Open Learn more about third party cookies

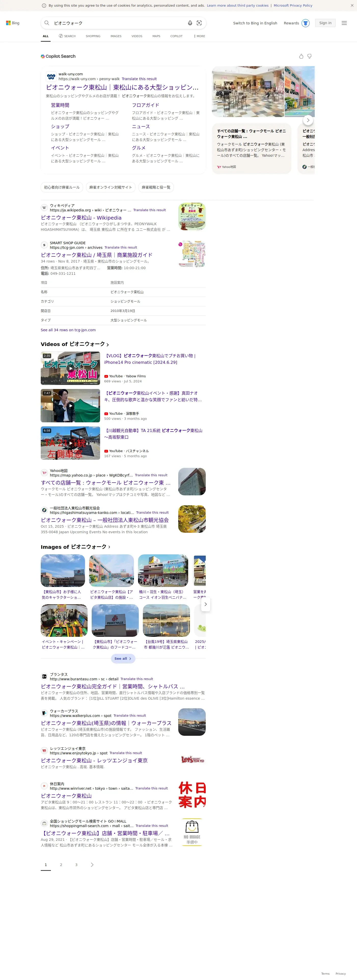coord(238,5)
